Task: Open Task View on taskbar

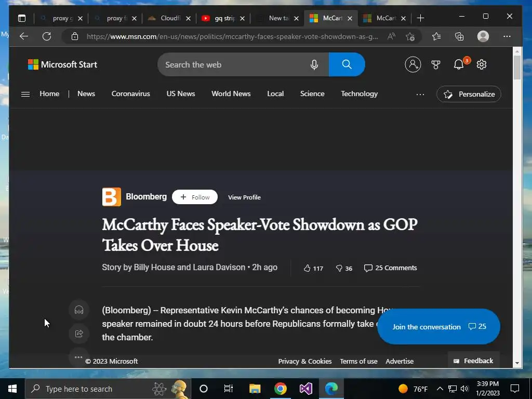Action: [x=229, y=389]
